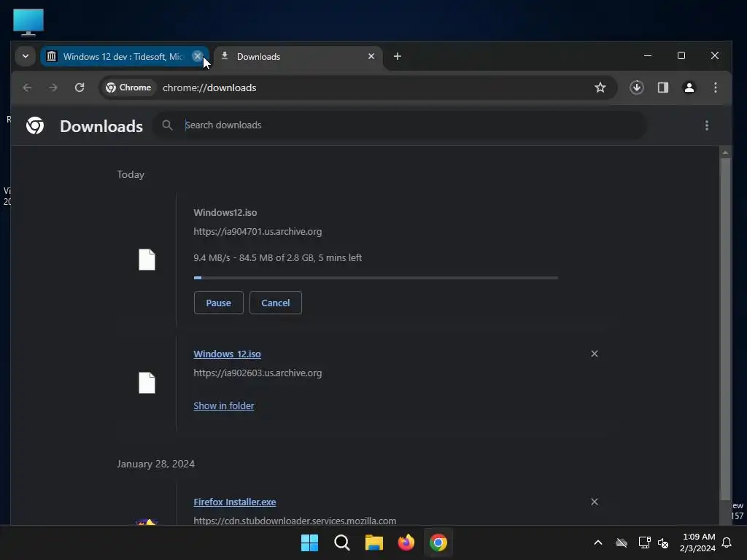This screenshot has height=560, width=747.
Task: Open Chrome's three-dot main menu
Action: (715, 87)
